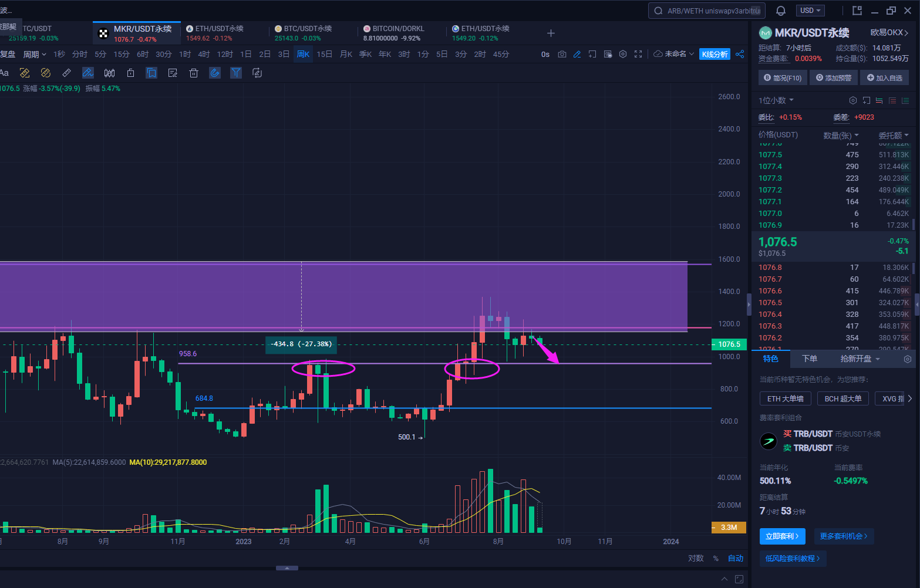Open chart settings hexagon icon
This screenshot has height=588, width=920.
(623, 54)
